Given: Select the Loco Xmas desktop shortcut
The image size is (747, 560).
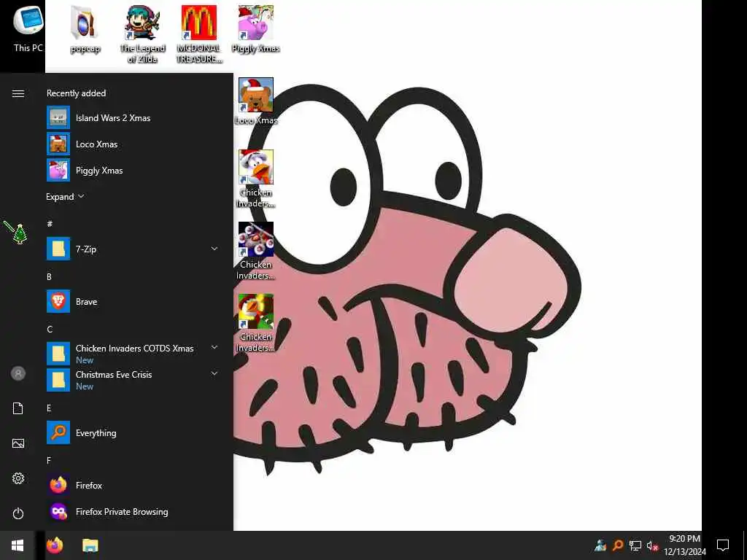Looking at the screenshot, I should tap(256, 101).
